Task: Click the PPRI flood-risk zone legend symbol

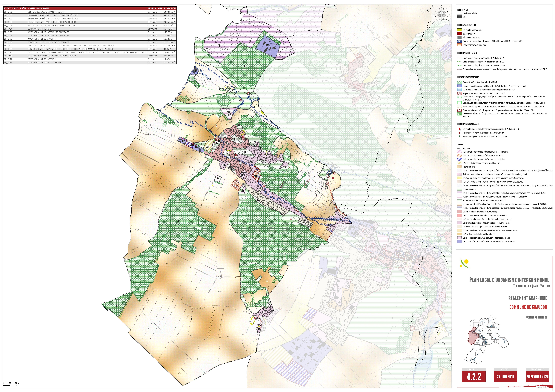Action: tap(459, 41)
